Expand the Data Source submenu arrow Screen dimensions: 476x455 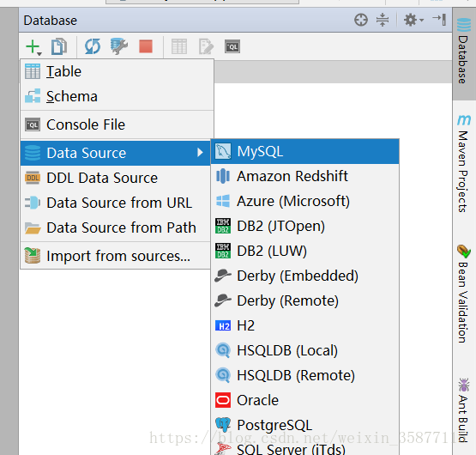tap(200, 153)
